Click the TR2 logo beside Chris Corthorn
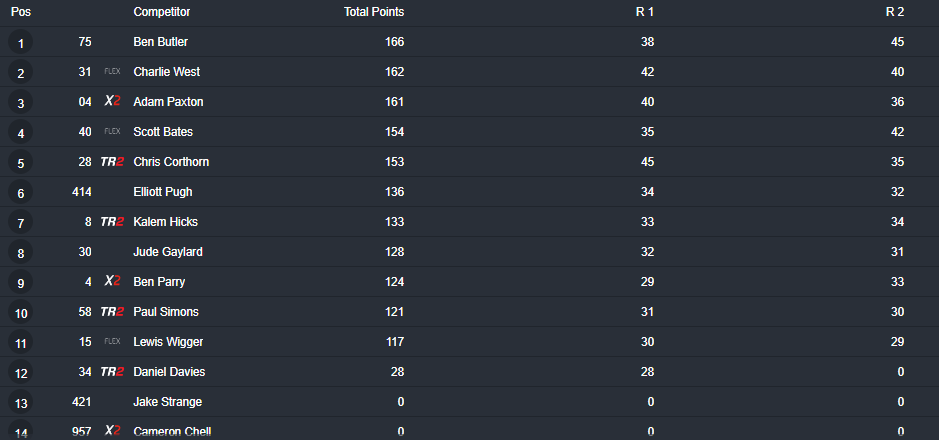 pyautogui.click(x=112, y=162)
